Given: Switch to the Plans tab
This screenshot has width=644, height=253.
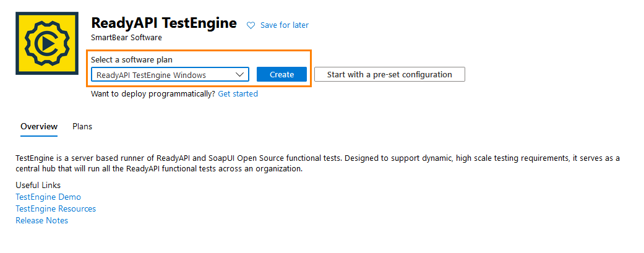Looking at the screenshot, I should tap(82, 126).
